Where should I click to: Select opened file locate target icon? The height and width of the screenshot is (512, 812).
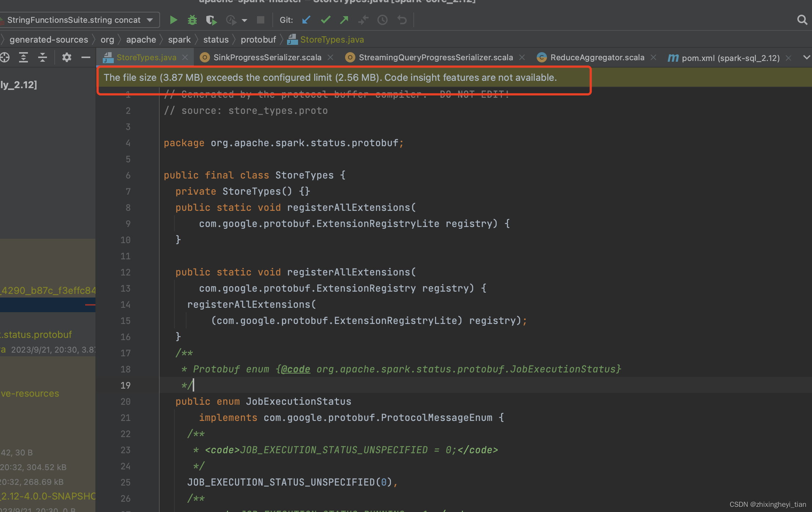pos(5,57)
